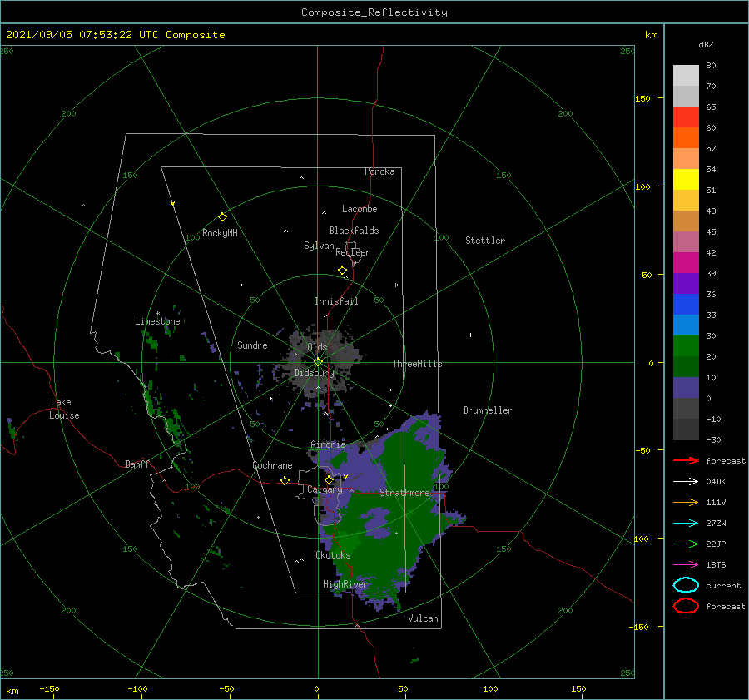Click the red forecast arrow in legend
The width and height of the screenshot is (749, 700).
coord(686,460)
